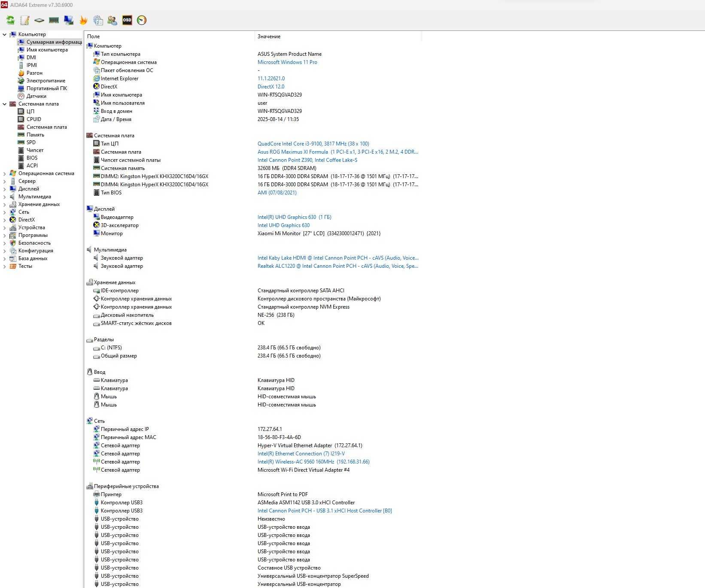Click the memory module toolbar icon
Image resolution: width=705 pixels, height=588 pixels.
click(54, 20)
